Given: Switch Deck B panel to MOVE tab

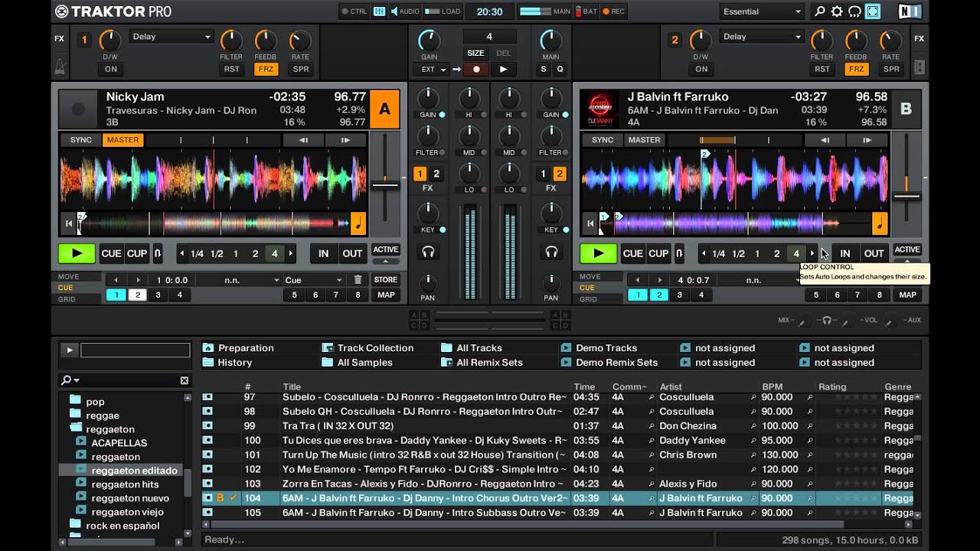Looking at the screenshot, I should pyautogui.click(x=590, y=276).
